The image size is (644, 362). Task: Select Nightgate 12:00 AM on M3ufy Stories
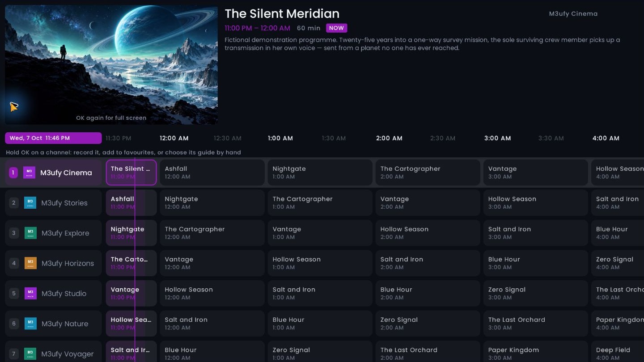click(212, 203)
